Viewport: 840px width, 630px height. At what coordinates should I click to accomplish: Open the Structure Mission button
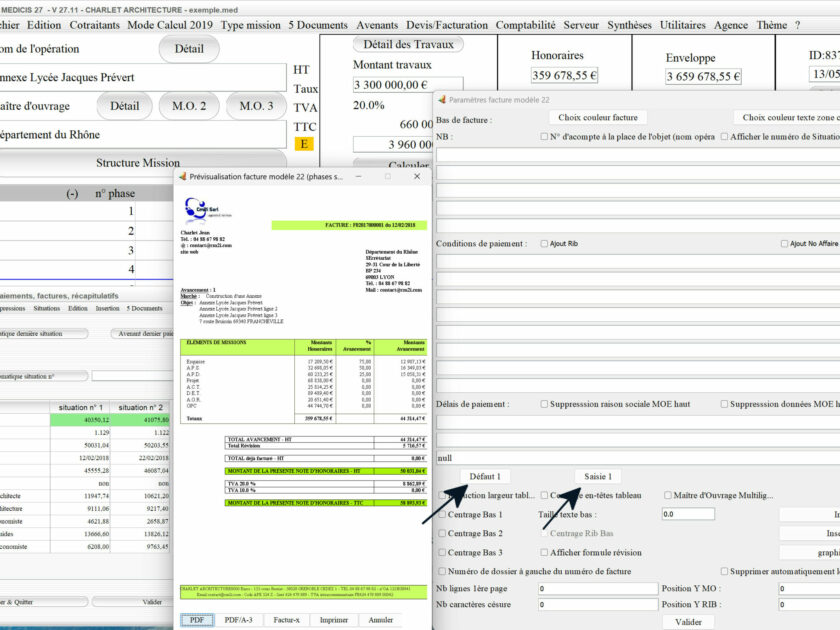tap(138, 162)
